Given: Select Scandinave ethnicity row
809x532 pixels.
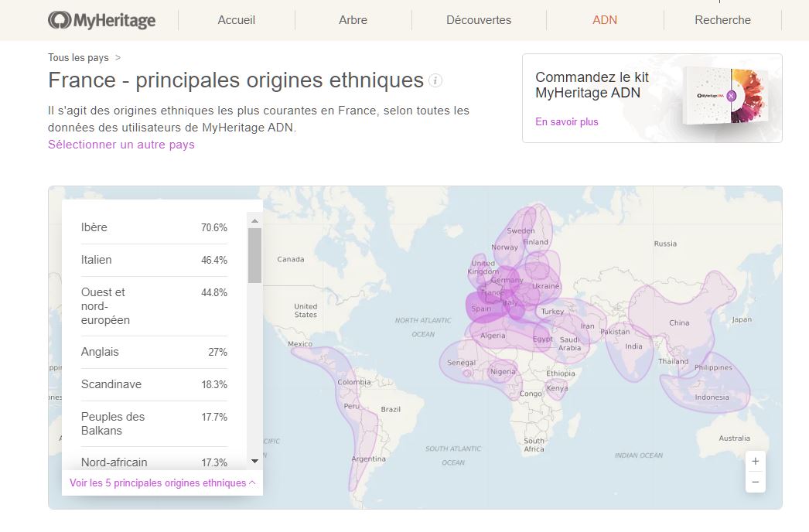Looking at the screenshot, I should [x=154, y=384].
